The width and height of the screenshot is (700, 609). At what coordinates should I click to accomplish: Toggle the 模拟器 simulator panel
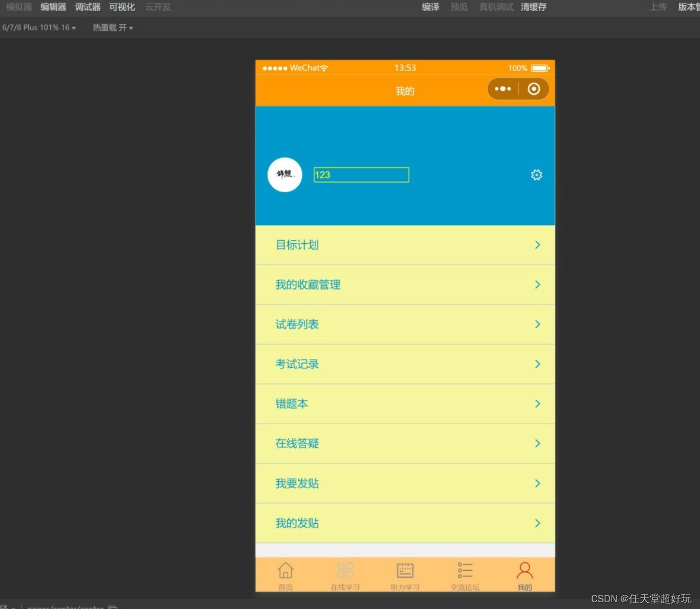pos(19,7)
